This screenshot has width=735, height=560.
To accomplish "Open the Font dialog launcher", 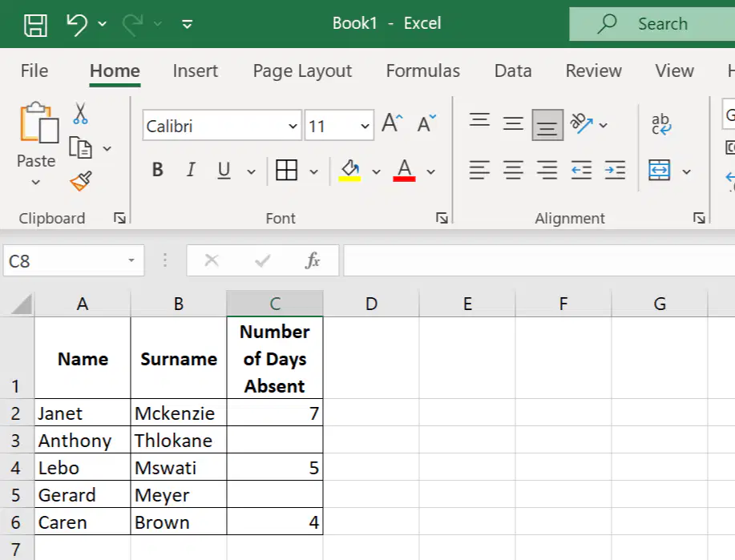I will [442, 218].
